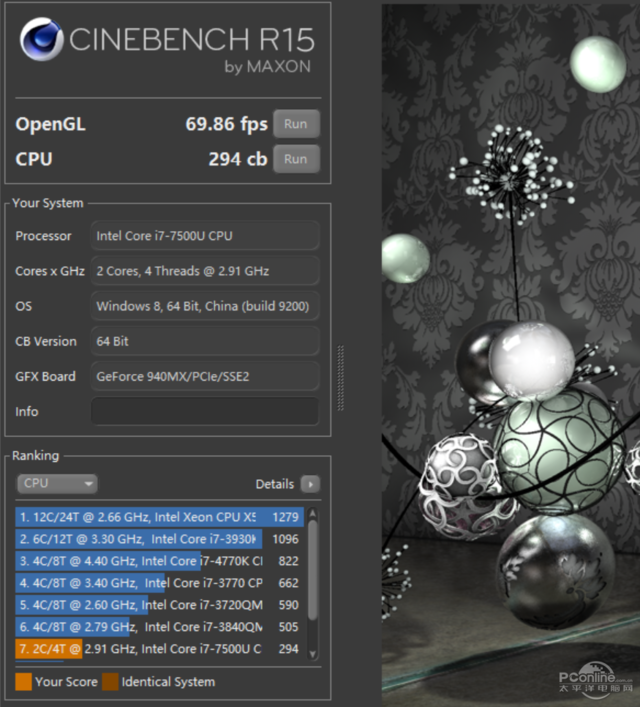Select the Processor field Intel Core i7-7500U
This screenshot has height=707, width=640.
coord(205,236)
